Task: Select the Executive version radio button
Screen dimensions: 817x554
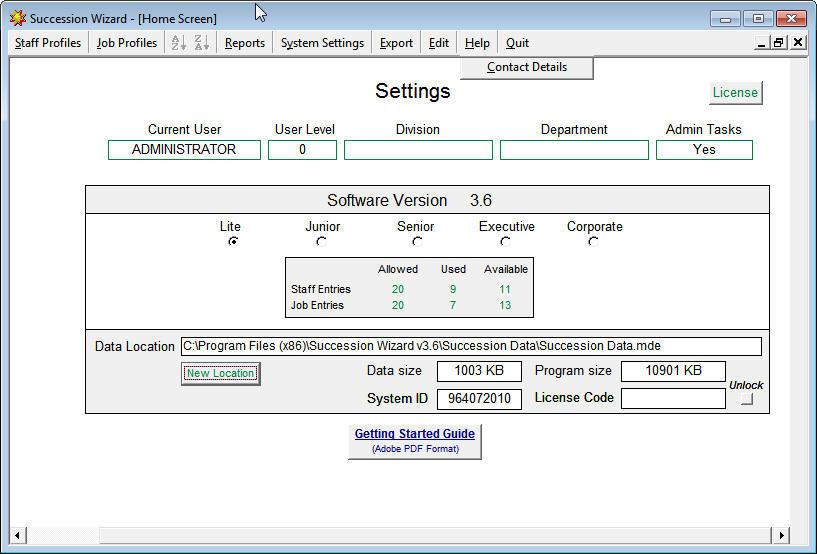Action: (x=505, y=241)
